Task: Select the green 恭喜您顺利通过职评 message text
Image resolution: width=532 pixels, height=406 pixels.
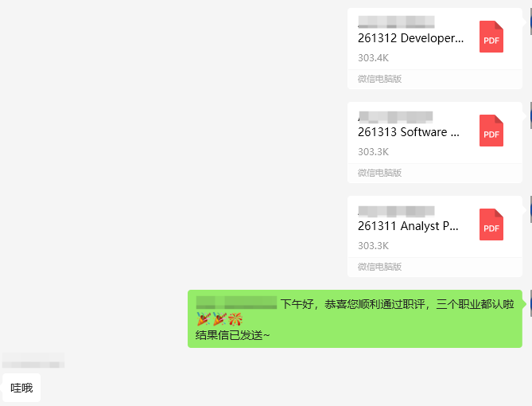Action: click(375, 304)
